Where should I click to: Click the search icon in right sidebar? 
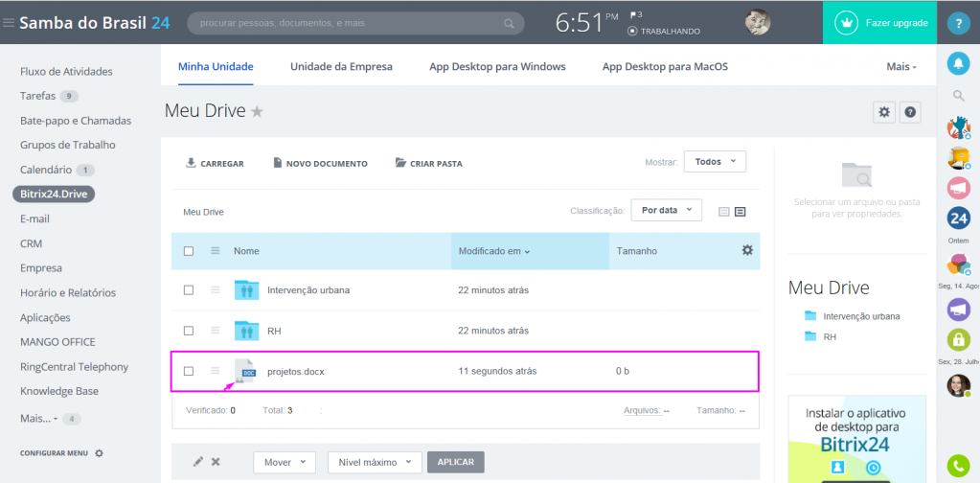pos(958,96)
